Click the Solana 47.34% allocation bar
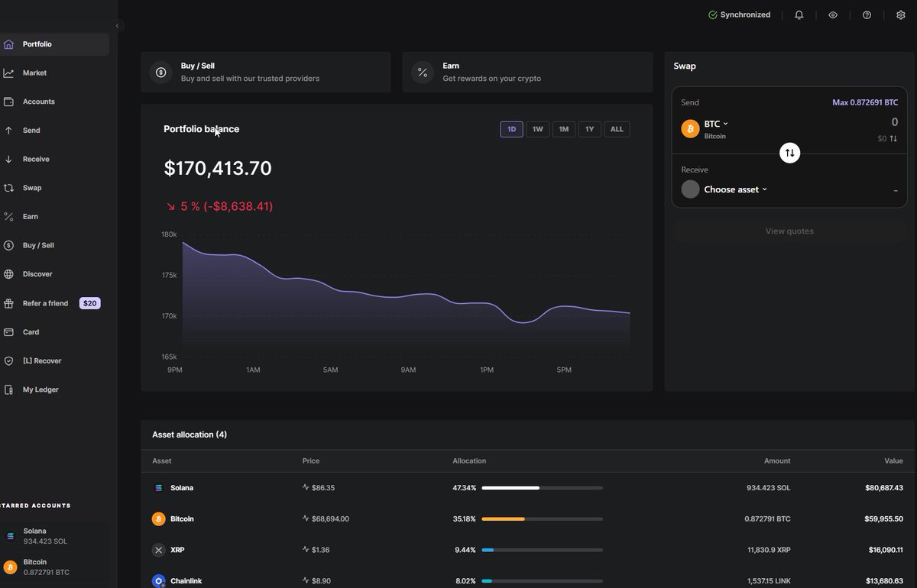This screenshot has height=588, width=917. [x=542, y=488]
